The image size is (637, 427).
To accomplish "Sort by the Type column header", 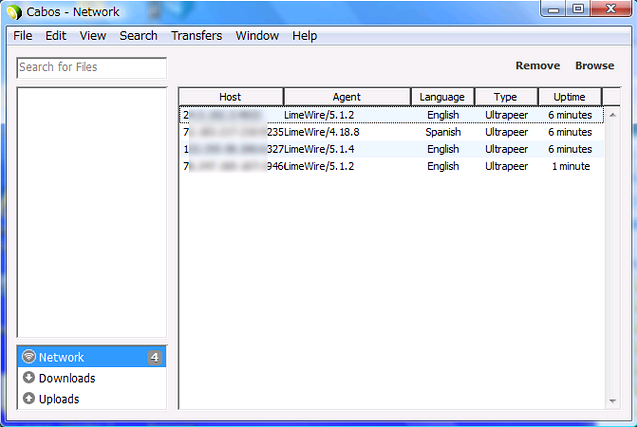I will point(506,97).
